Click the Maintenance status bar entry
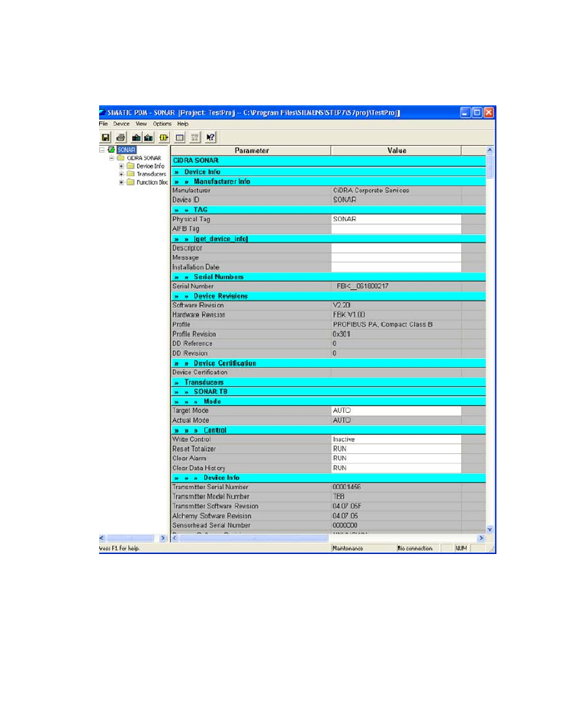 (x=348, y=549)
